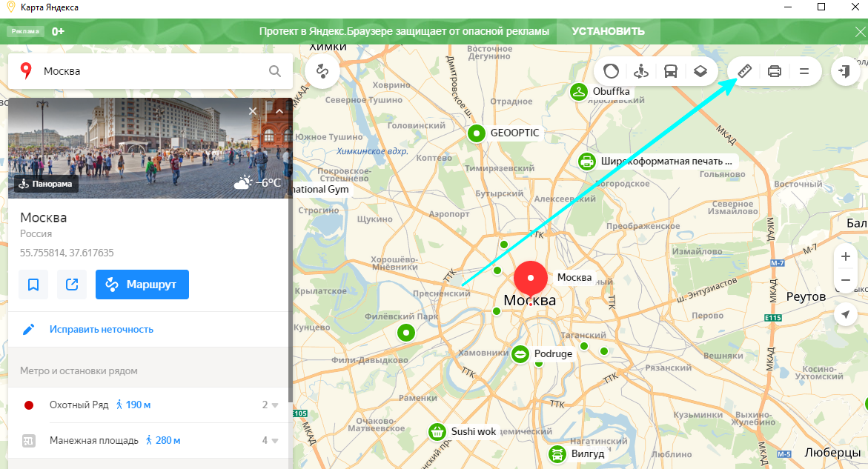Click the Широкоформатная печать label text

coord(666,162)
